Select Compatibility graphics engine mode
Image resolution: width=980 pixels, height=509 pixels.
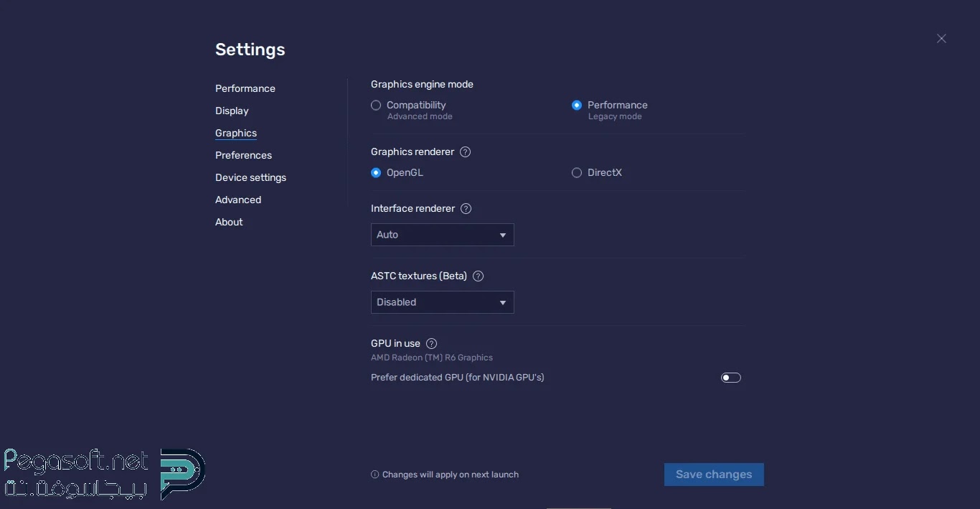376,106
